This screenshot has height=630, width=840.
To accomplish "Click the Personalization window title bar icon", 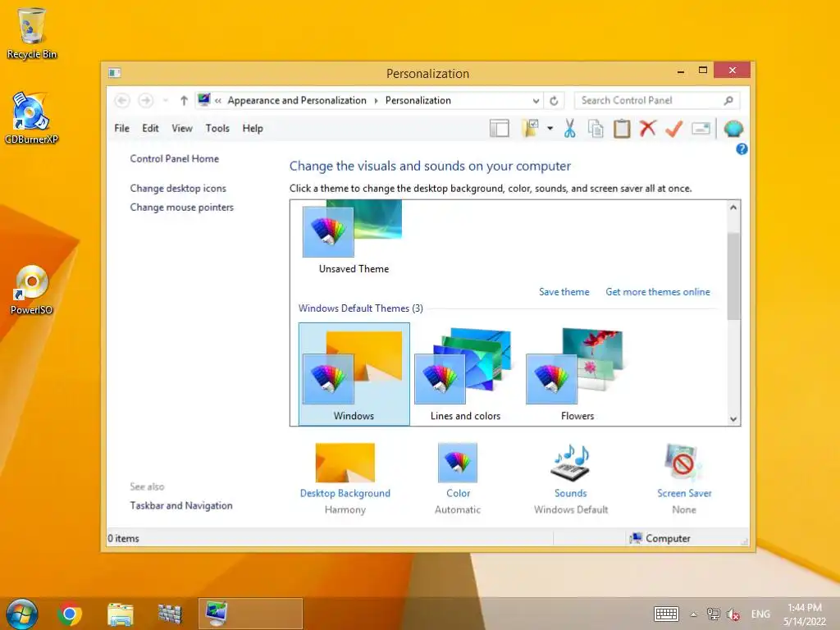I will 114,72.
